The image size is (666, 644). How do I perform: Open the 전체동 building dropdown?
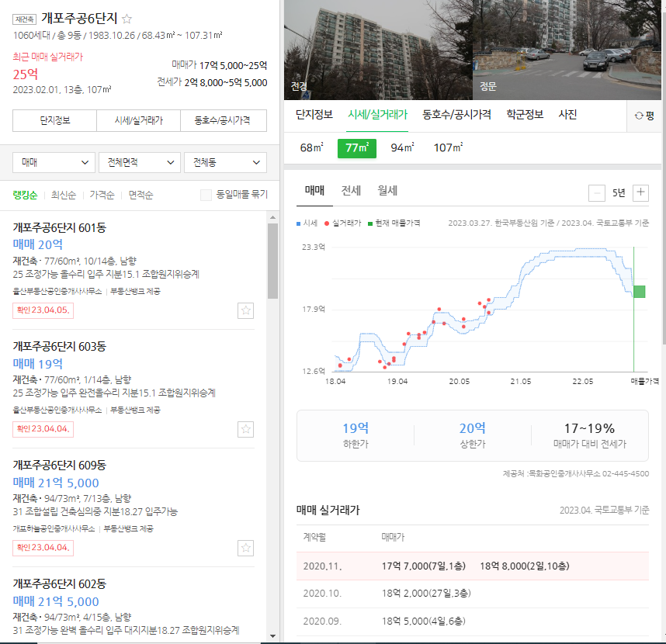(x=226, y=163)
